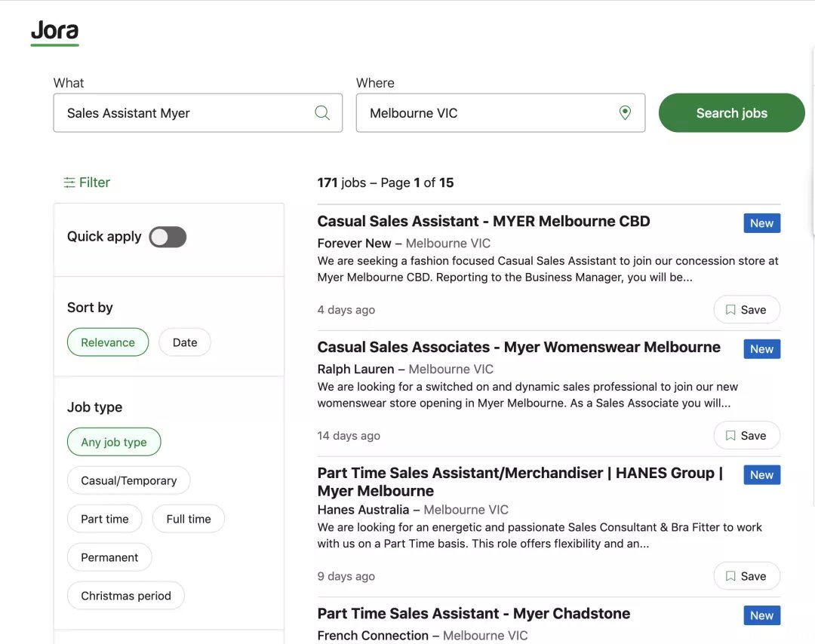Click bookmark icon for Forever New job
Screen dimensions: 815x644
pos(730,309)
